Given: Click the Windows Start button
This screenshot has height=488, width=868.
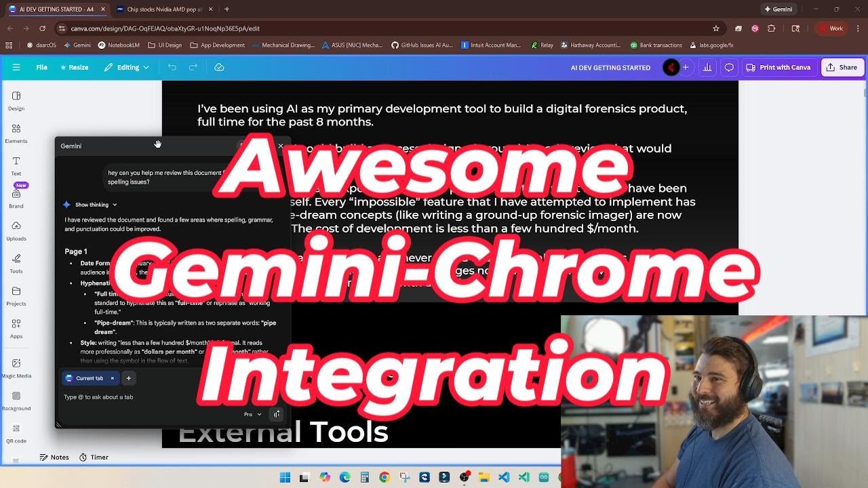Looking at the screenshot, I should [x=285, y=477].
